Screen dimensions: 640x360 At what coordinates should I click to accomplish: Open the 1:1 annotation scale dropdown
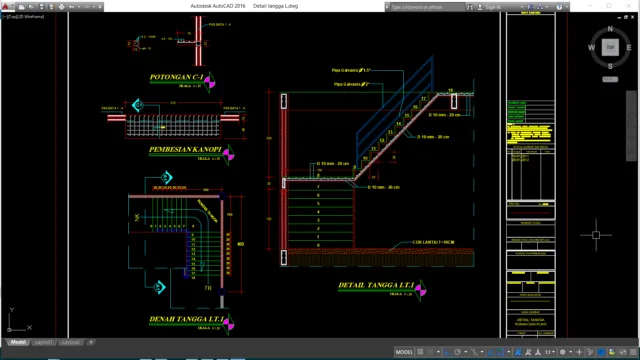point(550,352)
